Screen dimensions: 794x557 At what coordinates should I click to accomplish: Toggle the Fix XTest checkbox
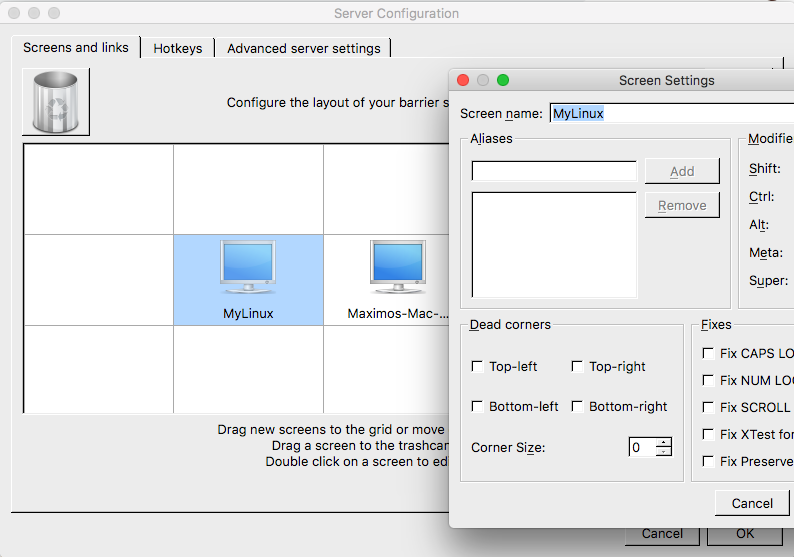[x=709, y=434]
